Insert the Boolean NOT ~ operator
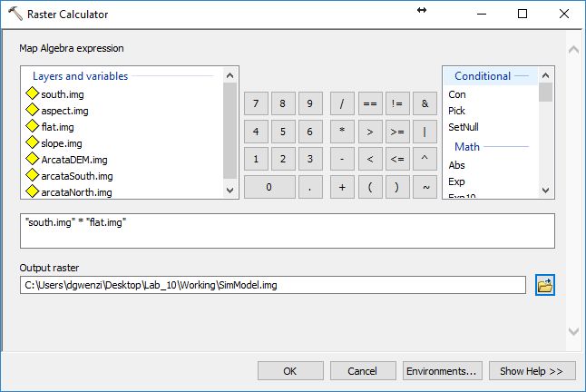This screenshot has height=392, width=586. point(425,187)
